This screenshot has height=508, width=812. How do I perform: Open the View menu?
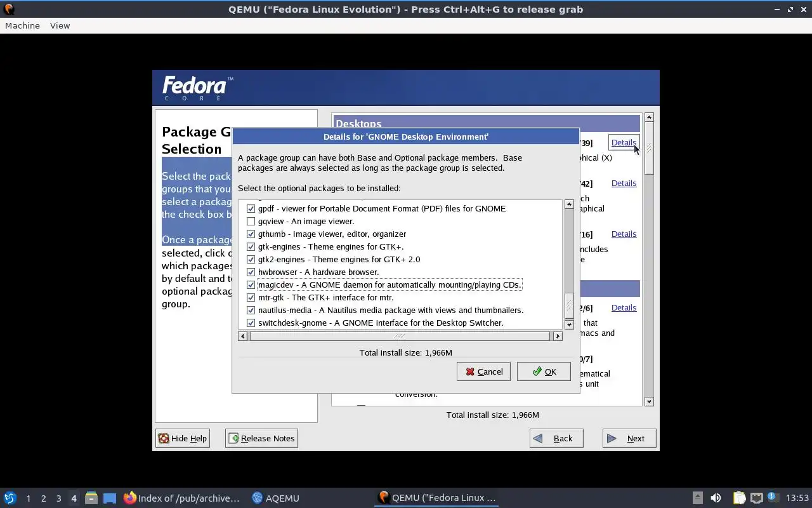click(60, 25)
